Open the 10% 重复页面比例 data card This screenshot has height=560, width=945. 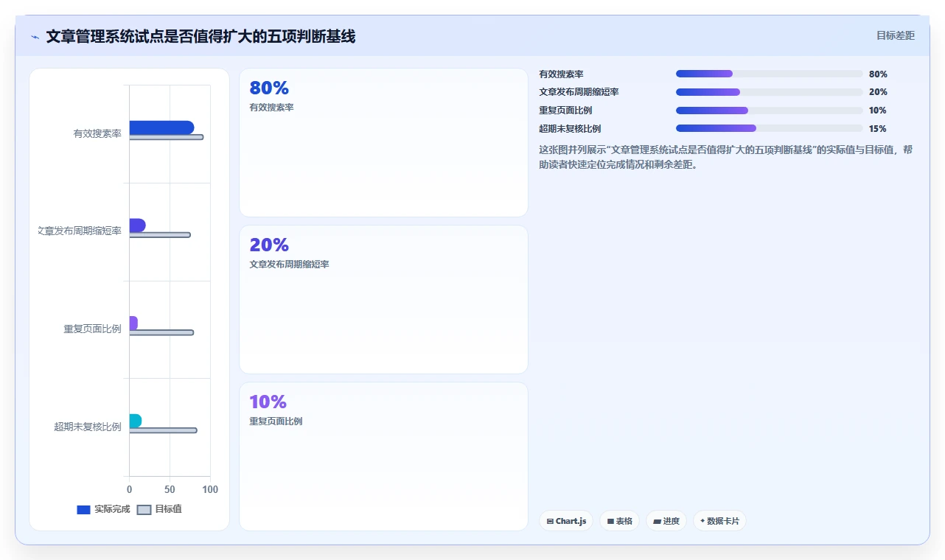(383, 456)
